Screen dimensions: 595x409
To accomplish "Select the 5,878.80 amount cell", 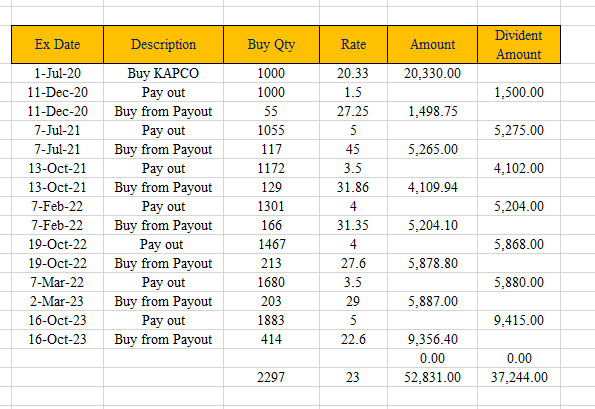I will (x=433, y=263).
